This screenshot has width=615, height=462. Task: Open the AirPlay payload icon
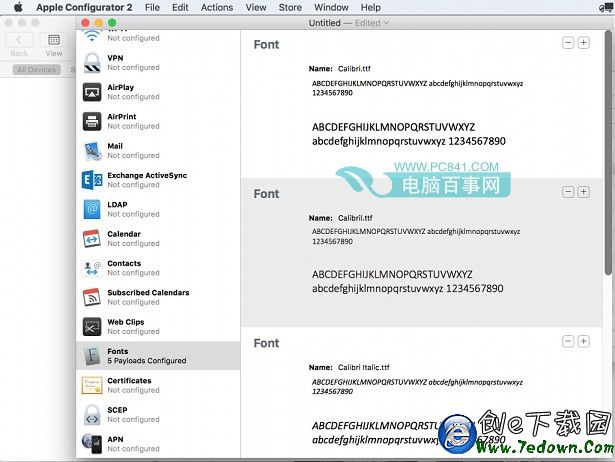(x=92, y=92)
